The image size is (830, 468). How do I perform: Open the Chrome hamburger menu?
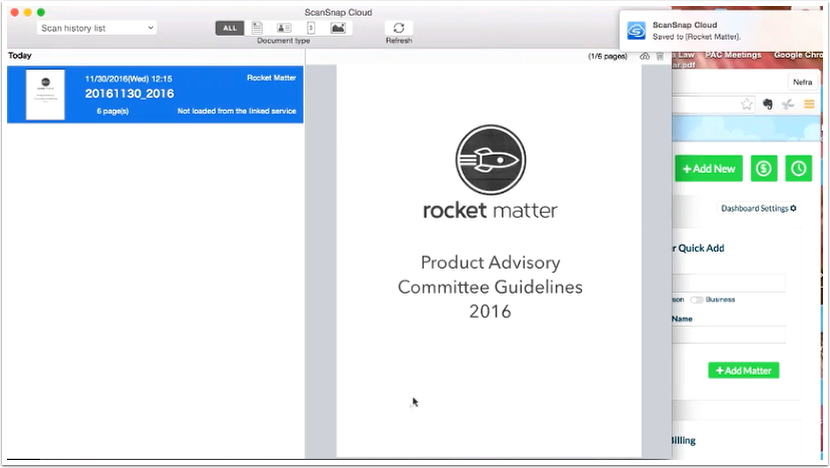point(809,104)
